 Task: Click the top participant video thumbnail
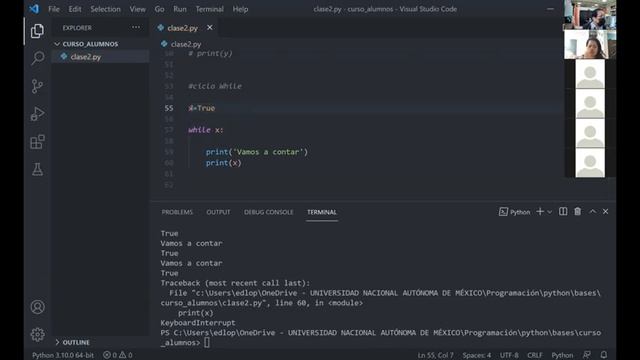(x=590, y=15)
